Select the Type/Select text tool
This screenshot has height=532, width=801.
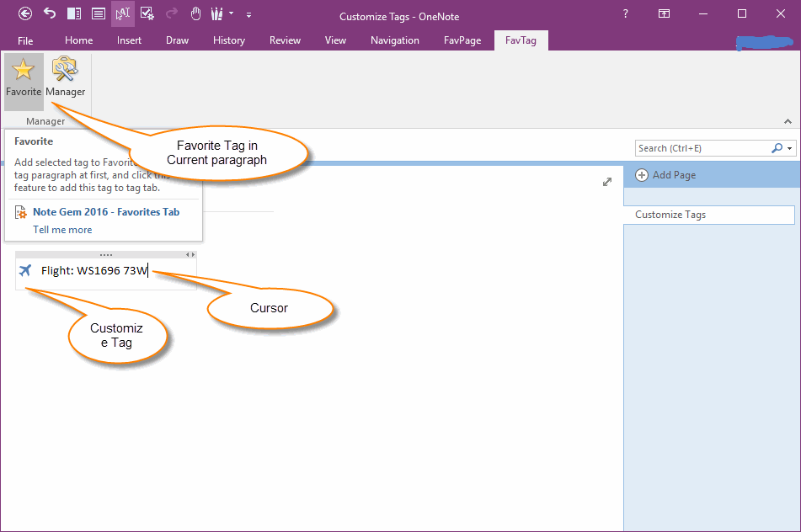click(x=123, y=13)
